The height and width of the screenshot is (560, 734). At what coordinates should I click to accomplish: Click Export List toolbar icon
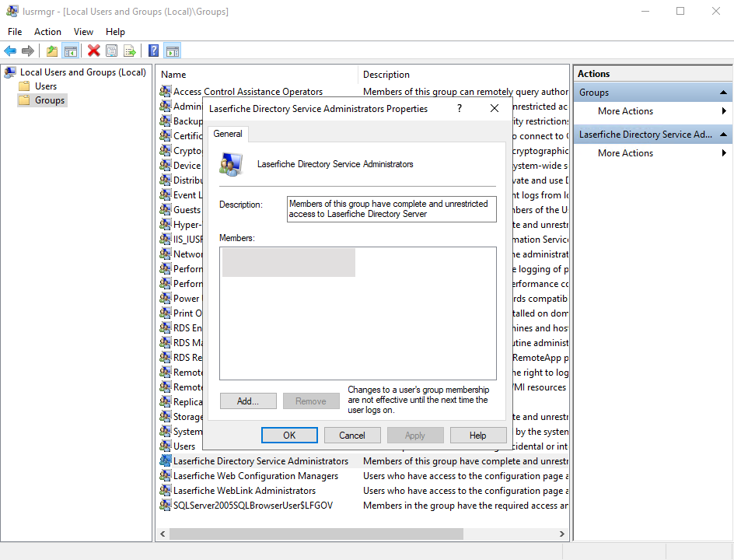pos(130,51)
